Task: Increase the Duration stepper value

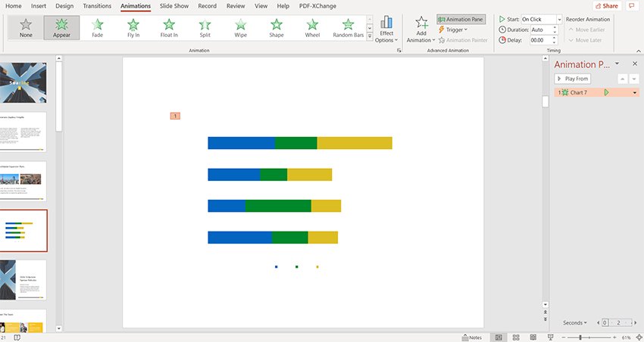Action: click(555, 27)
